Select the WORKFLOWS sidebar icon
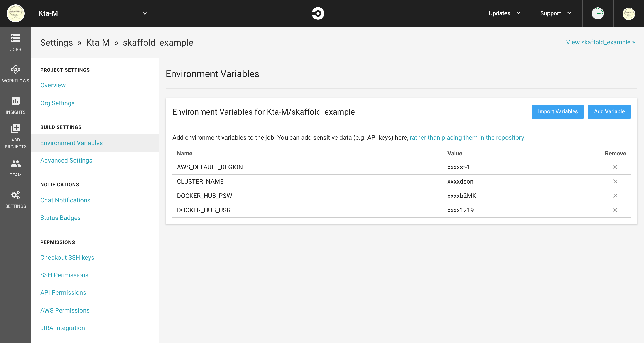The height and width of the screenshot is (343, 644). (15, 74)
